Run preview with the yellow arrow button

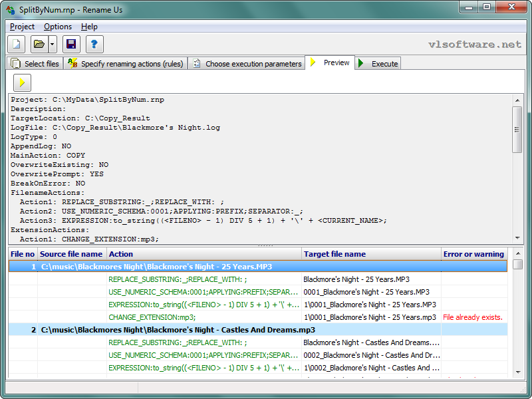point(22,82)
